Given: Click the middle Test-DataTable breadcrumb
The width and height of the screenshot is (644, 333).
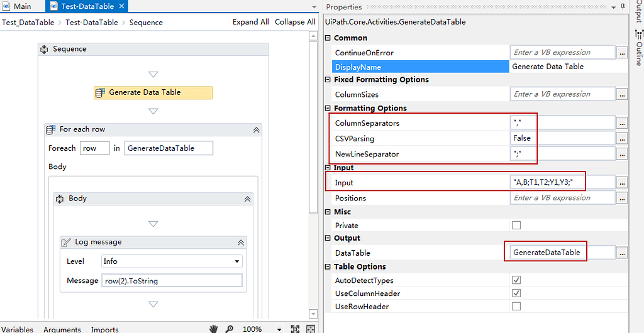Looking at the screenshot, I should [x=92, y=23].
